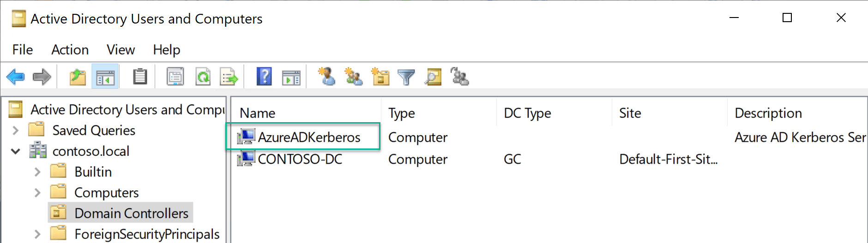The image size is (868, 243).
Task: Open the File menu
Action: pyautogui.click(x=23, y=49)
